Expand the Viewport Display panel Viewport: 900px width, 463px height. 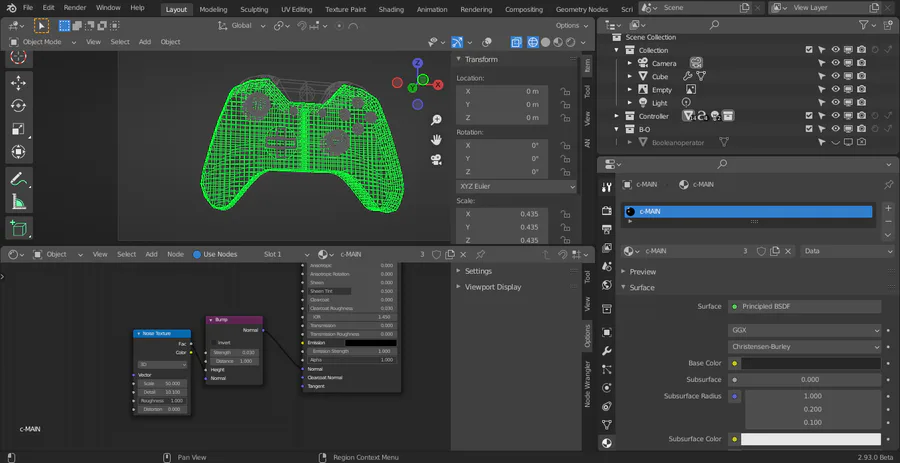point(492,287)
